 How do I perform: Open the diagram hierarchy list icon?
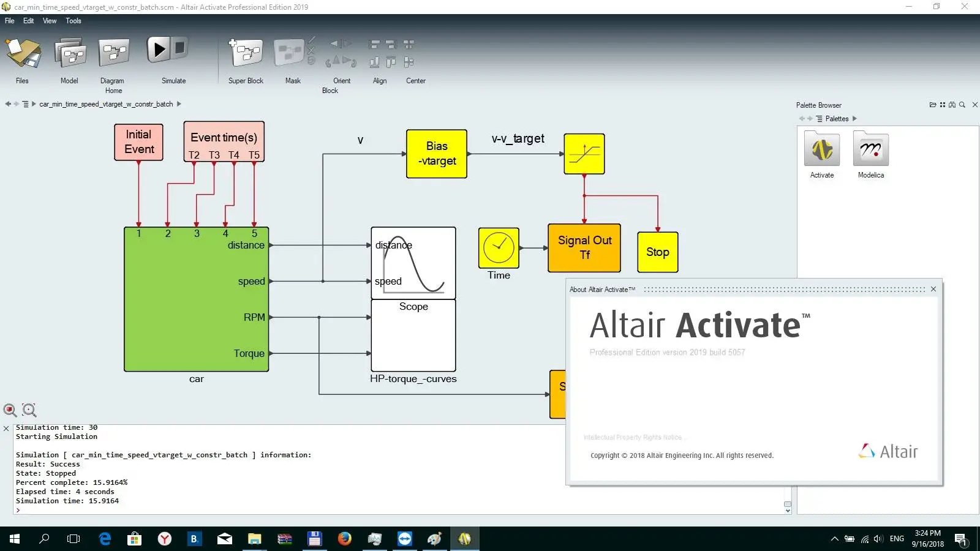pyautogui.click(x=25, y=104)
